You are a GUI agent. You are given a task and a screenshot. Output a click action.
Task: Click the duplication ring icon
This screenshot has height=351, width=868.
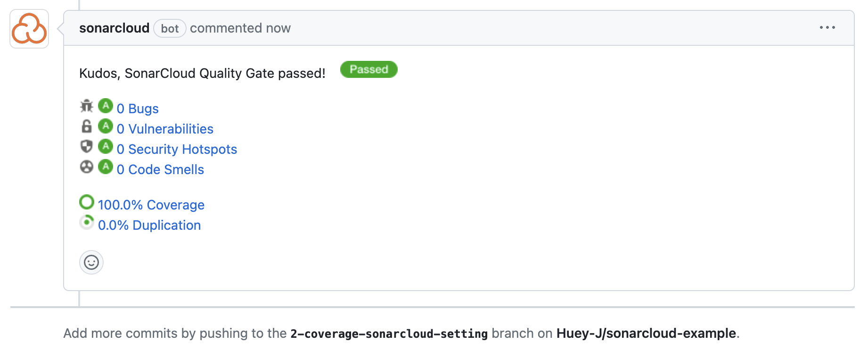87,222
